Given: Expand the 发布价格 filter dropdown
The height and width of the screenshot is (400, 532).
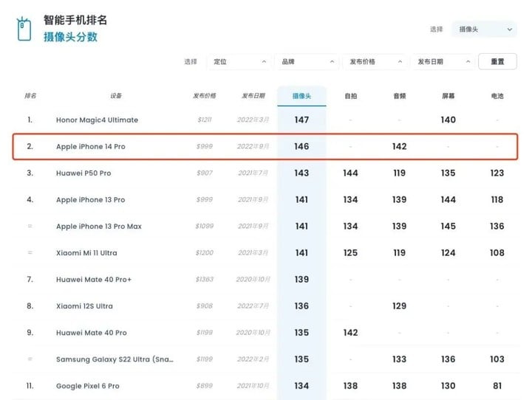Looking at the screenshot, I should tap(375, 62).
